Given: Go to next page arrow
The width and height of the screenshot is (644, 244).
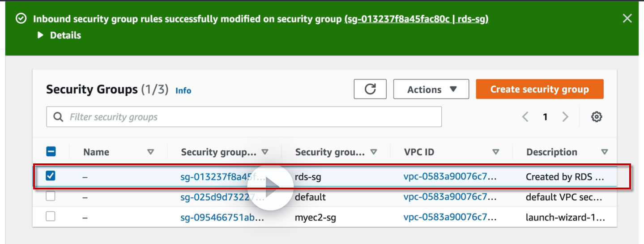Looking at the screenshot, I should pyautogui.click(x=565, y=117).
